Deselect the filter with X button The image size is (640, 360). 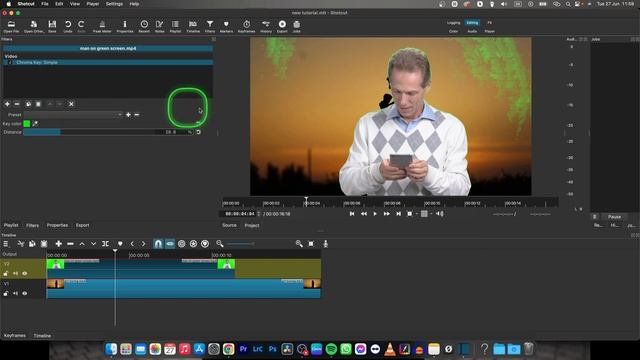(71, 104)
